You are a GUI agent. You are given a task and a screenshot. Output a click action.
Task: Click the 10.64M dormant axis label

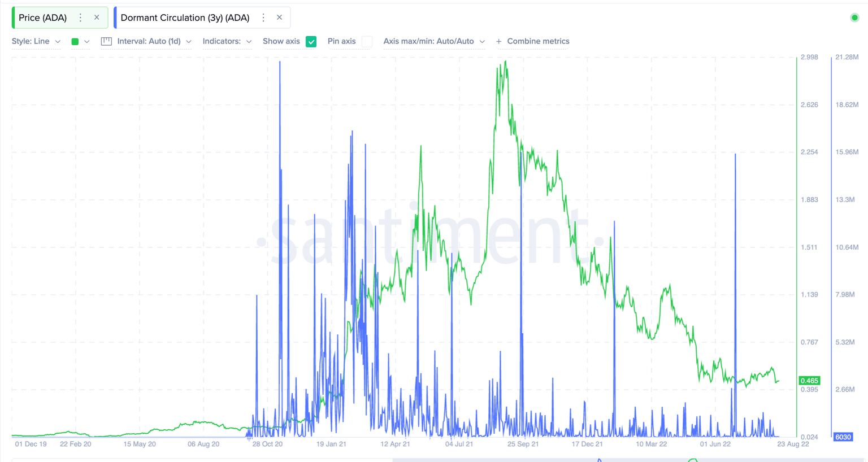pyautogui.click(x=847, y=247)
